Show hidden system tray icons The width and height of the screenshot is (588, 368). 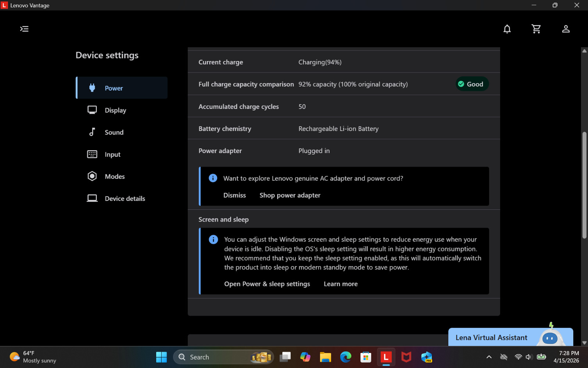(489, 357)
